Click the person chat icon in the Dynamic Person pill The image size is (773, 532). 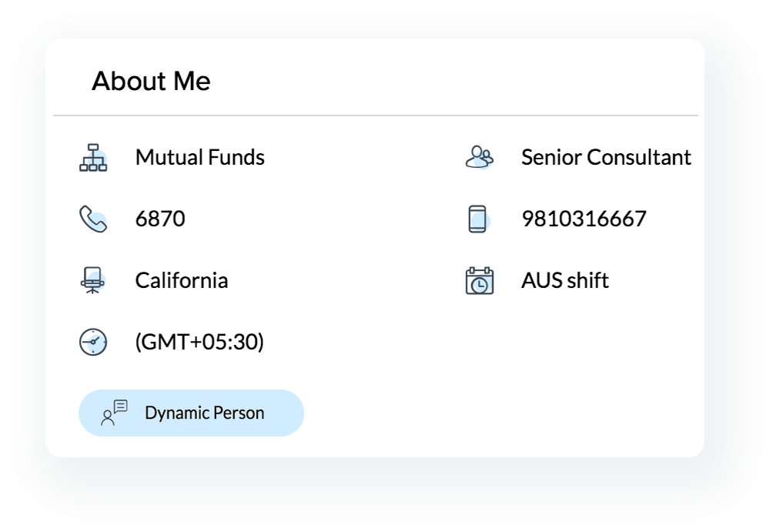[114, 413]
